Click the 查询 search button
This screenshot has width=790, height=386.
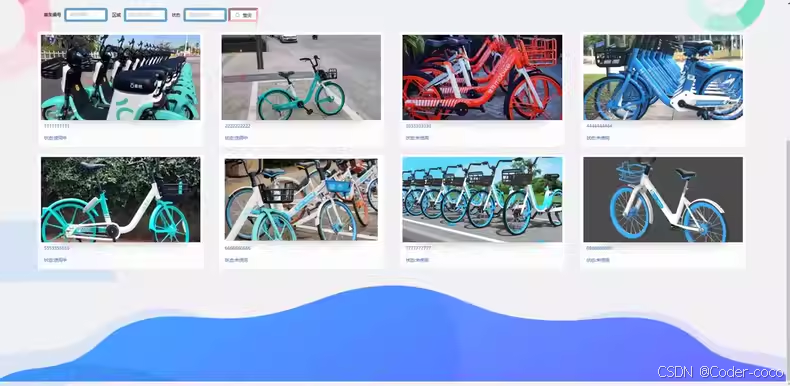click(243, 15)
